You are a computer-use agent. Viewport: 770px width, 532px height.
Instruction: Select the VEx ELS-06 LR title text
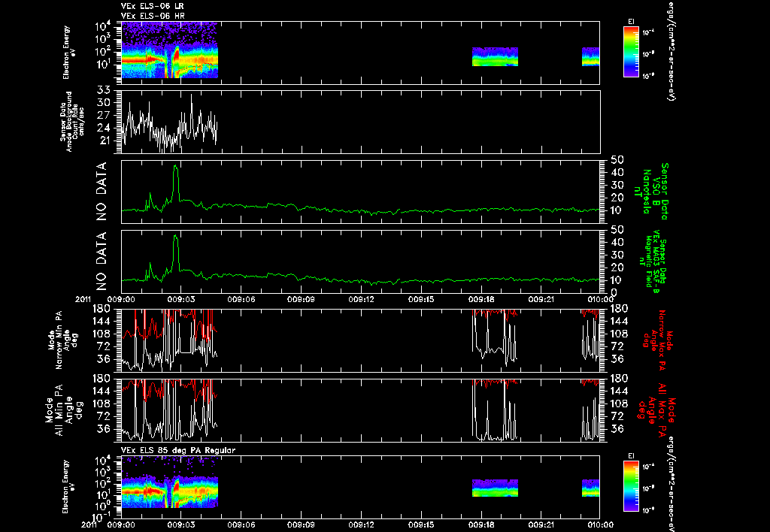(x=153, y=6)
